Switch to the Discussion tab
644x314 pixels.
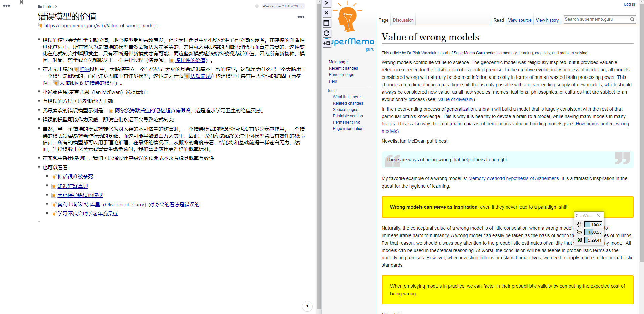pyautogui.click(x=403, y=20)
